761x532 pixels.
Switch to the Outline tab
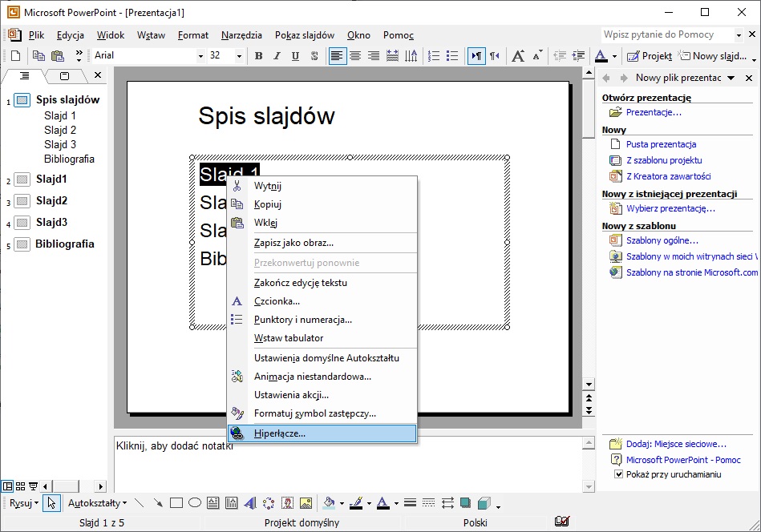coord(24,76)
